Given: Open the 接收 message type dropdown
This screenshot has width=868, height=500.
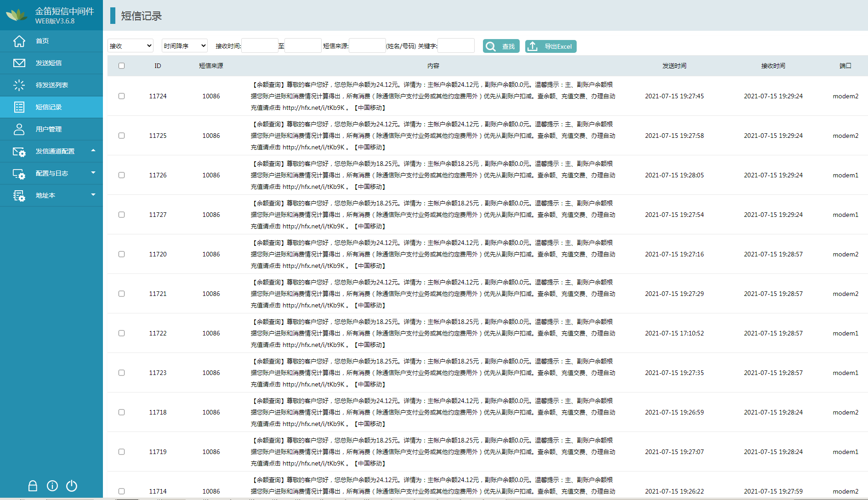Looking at the screenshot, I should tap(130, 46).
